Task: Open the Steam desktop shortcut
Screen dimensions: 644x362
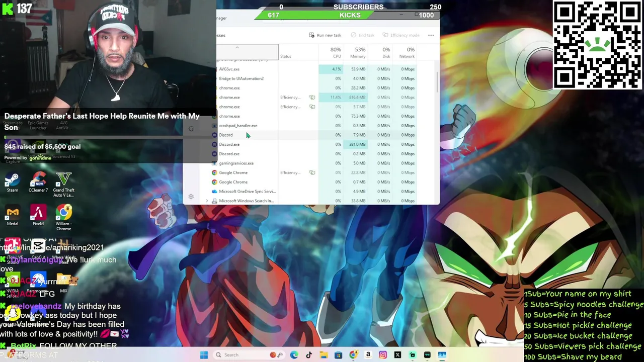Action: 13,183
